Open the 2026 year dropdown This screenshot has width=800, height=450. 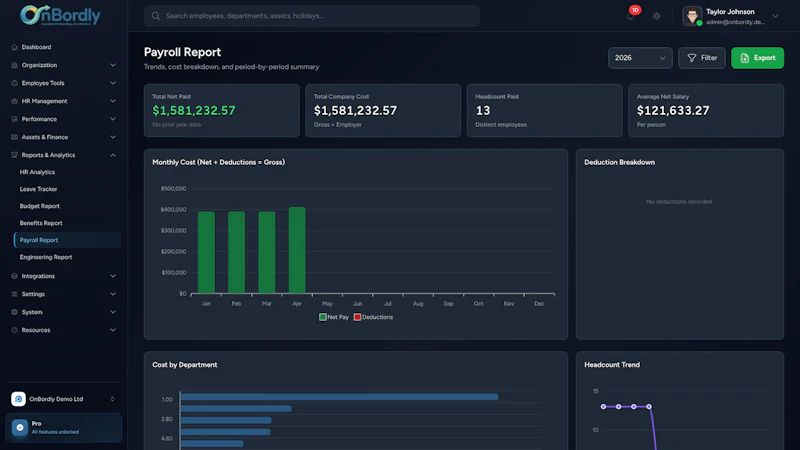[640, 58]
